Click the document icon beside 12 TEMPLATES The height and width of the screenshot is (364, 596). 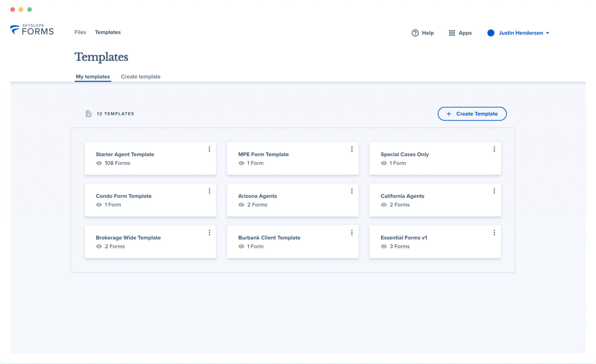(x=88, y=114)
